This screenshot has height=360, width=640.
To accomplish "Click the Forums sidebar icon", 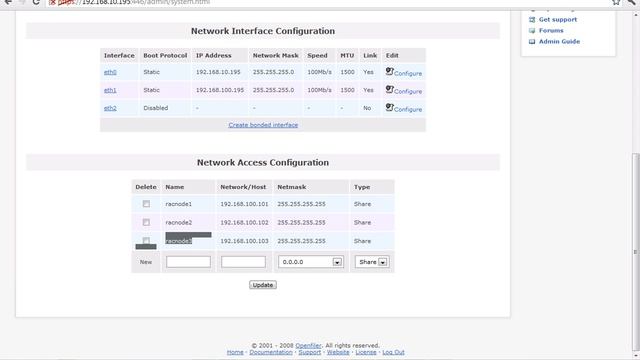I will pyautogui.click(x=532, y=31).
